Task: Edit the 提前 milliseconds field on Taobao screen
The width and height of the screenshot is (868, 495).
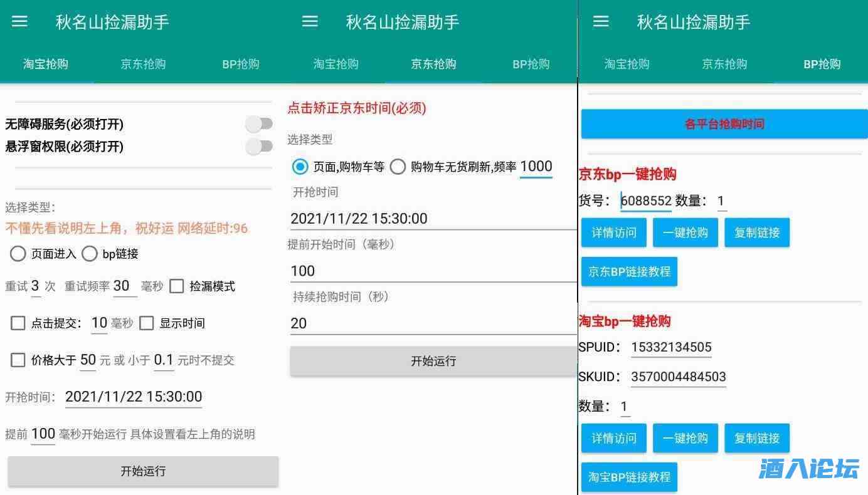Action: click(x=43, y=434)
